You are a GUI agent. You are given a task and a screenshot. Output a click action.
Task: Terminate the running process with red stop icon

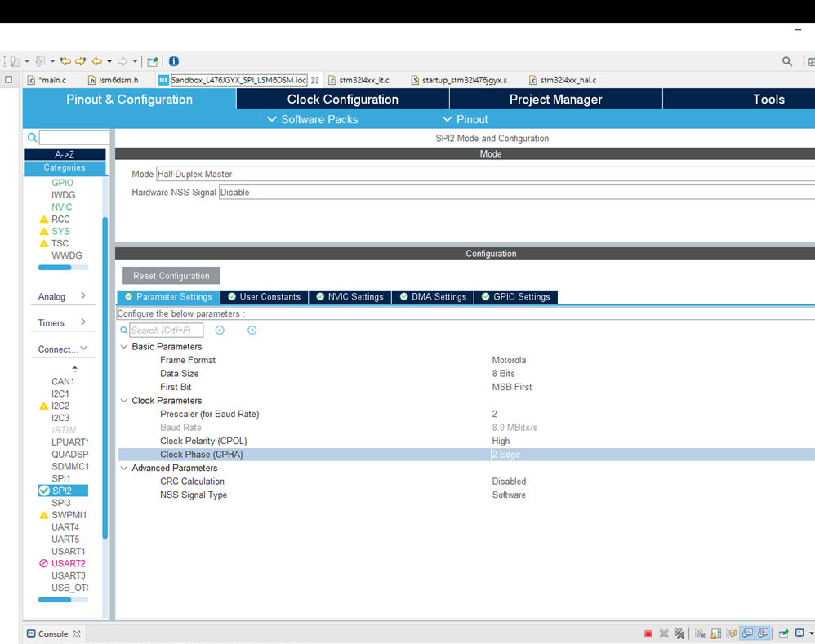click(648, 633)
